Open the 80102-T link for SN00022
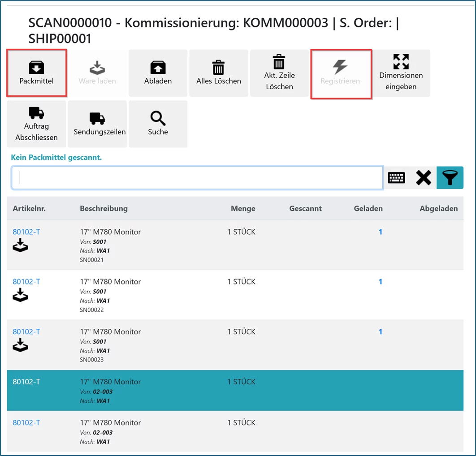Image resolution: width=476 pixels, height=456 pixels. pos(26,281)
